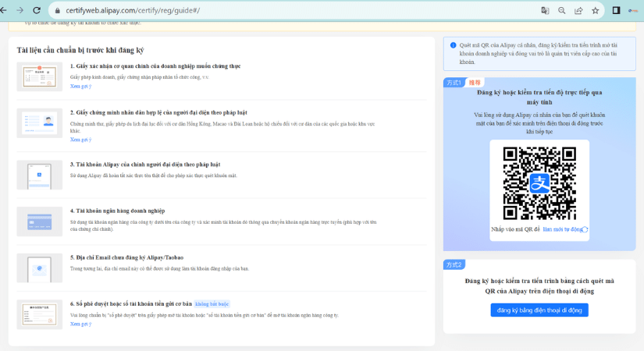Open the translate page icon
This screenshot has width=644, height=351.
point(545,11)
